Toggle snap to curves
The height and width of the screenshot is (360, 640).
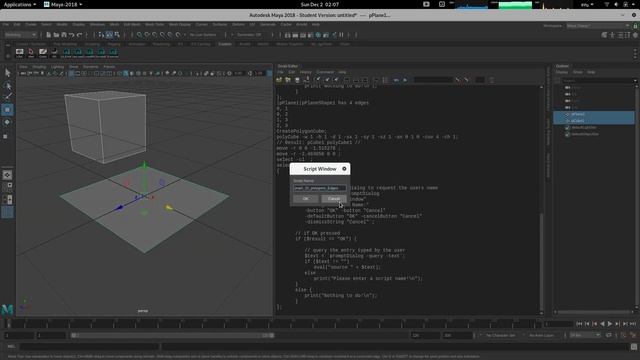147,35
